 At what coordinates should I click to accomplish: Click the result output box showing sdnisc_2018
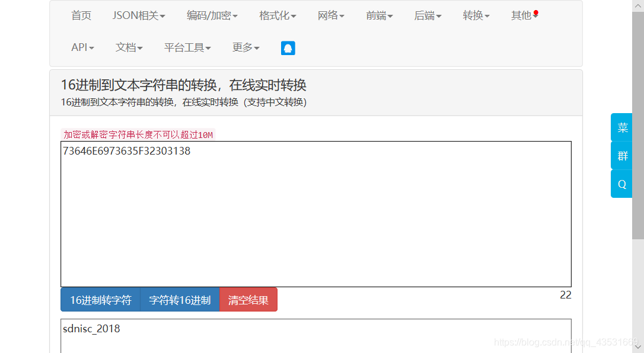pyautogui.click(x=316, y=336)
